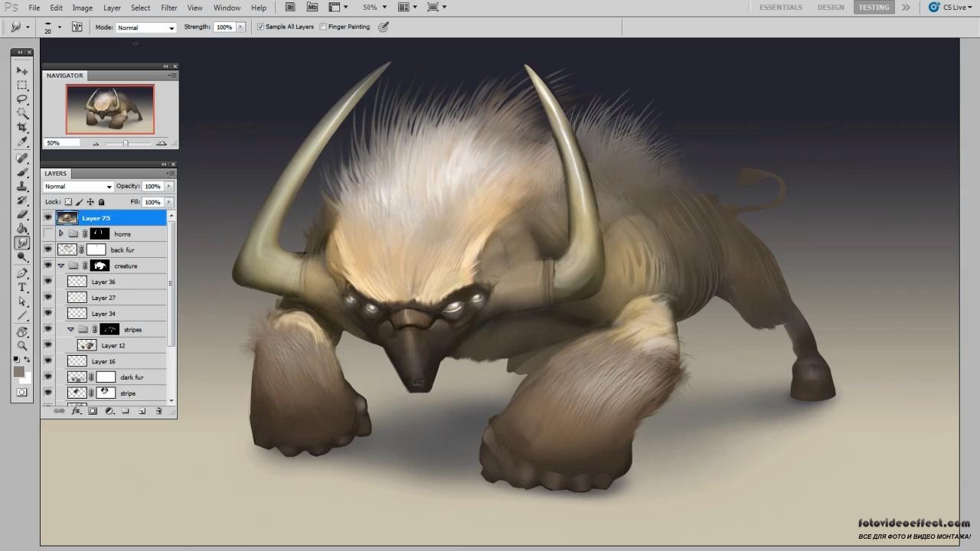Image resolution: width=980 pixels, height=551 pixels.
Task: Enable the Finger Painting checkbox
Action: [x=322, y=27]
